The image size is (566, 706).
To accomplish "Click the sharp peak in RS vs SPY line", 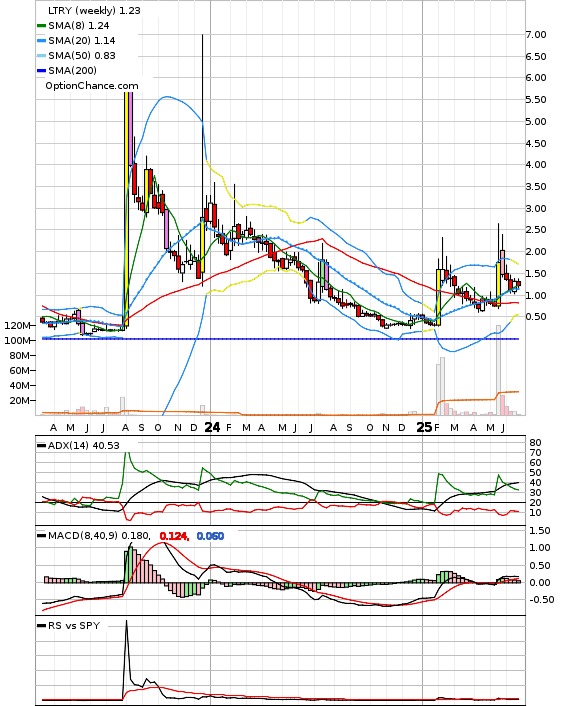I will pos(127,622).
